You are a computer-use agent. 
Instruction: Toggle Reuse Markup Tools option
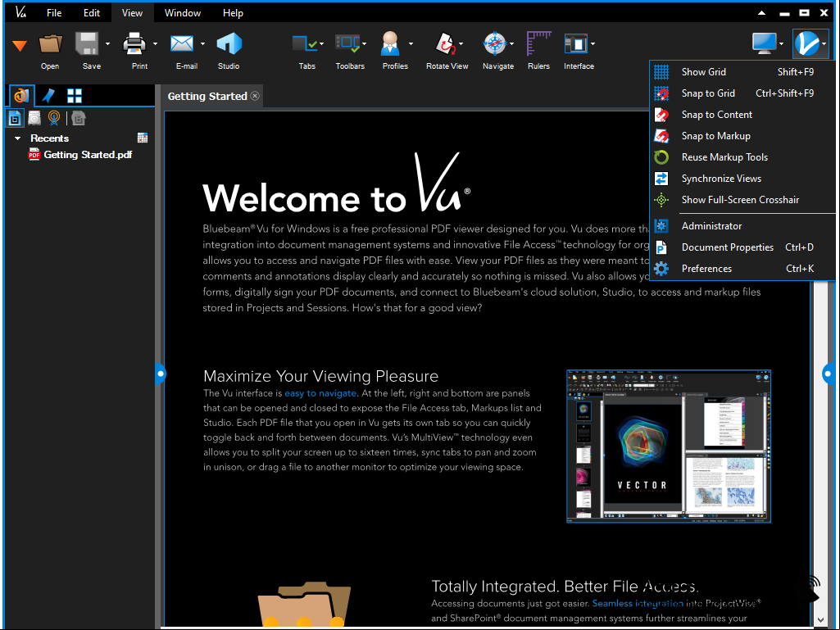742,157
